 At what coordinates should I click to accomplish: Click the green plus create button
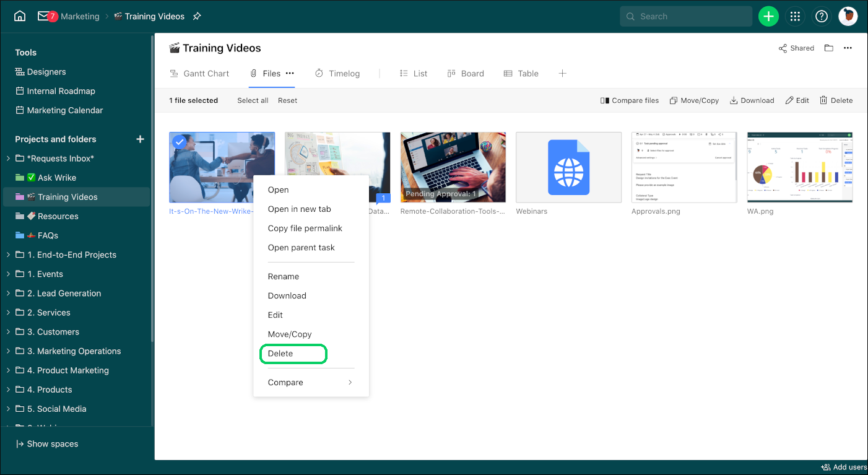pyautogui.click(x=768, y=17)
